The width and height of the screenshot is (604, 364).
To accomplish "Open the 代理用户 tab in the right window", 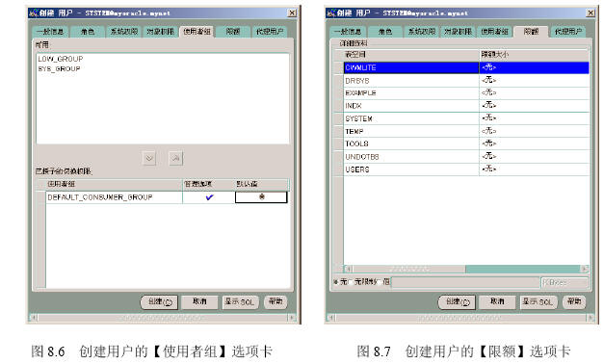I will click(567, 32).
